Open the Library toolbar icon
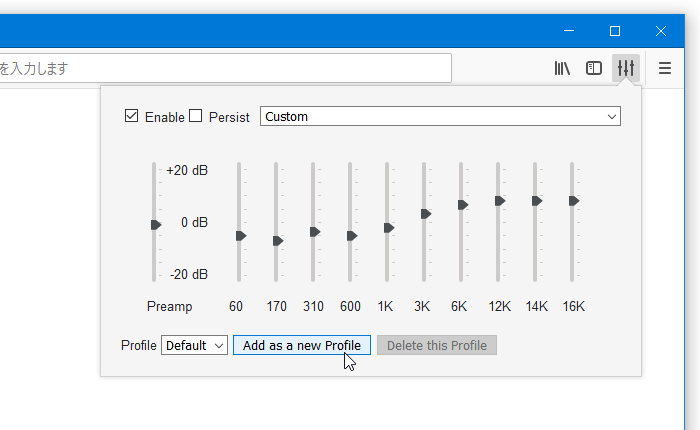The image size is (700, 430). click(x=562, y=68)
